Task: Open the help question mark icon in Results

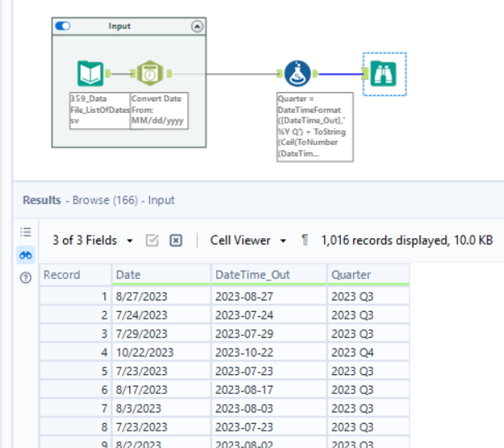Action: point(26,277)
